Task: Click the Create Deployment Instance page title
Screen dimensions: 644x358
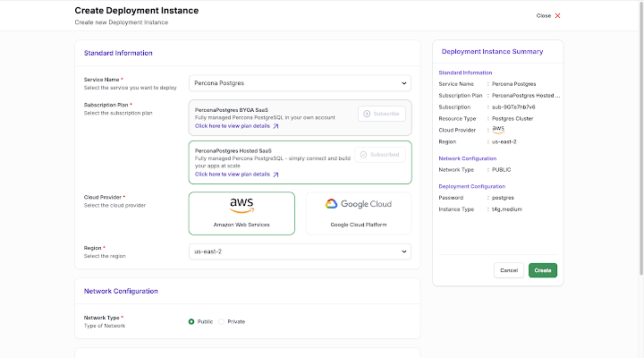Action: (136, 11)
